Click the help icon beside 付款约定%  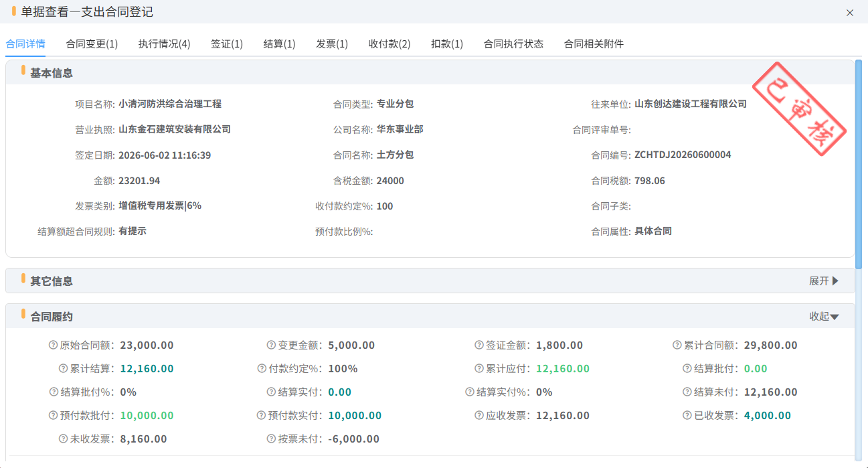[262, 369]
